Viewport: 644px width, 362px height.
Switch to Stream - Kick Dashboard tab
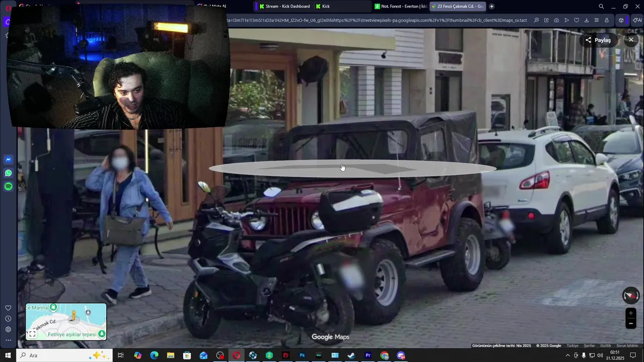pos(284,7)
